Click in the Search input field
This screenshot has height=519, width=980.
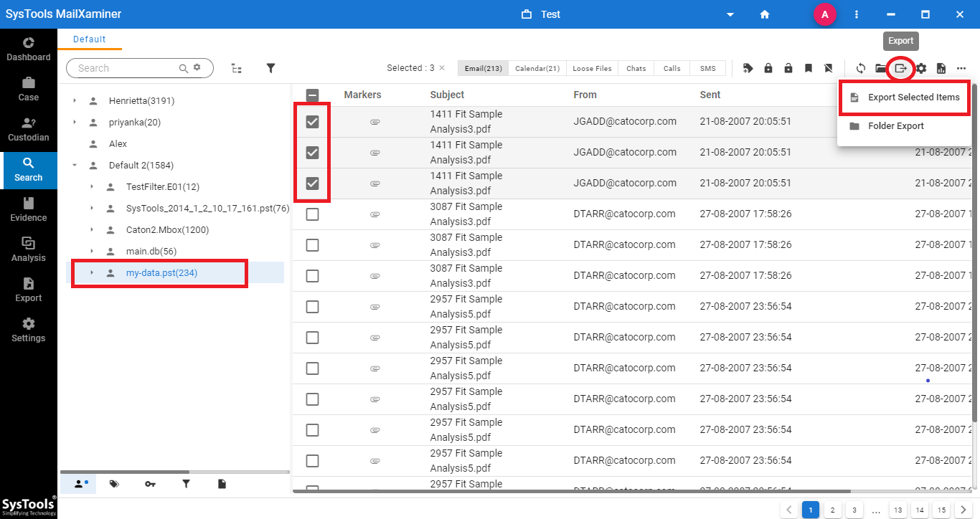[126, 68]
